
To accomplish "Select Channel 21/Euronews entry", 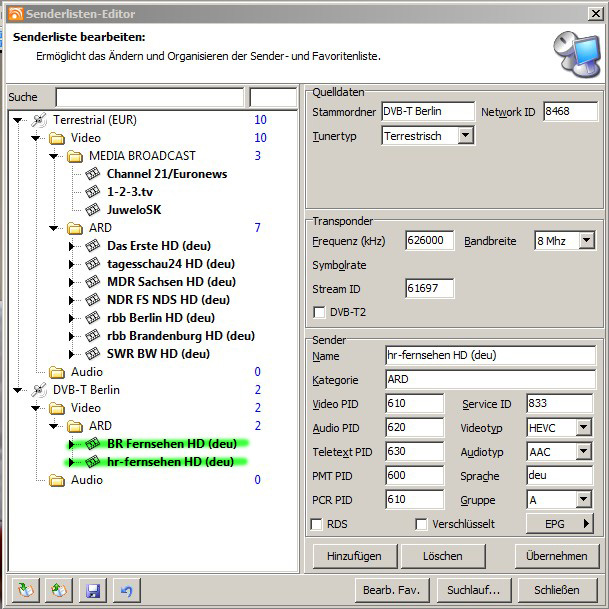I will point(167,174).
